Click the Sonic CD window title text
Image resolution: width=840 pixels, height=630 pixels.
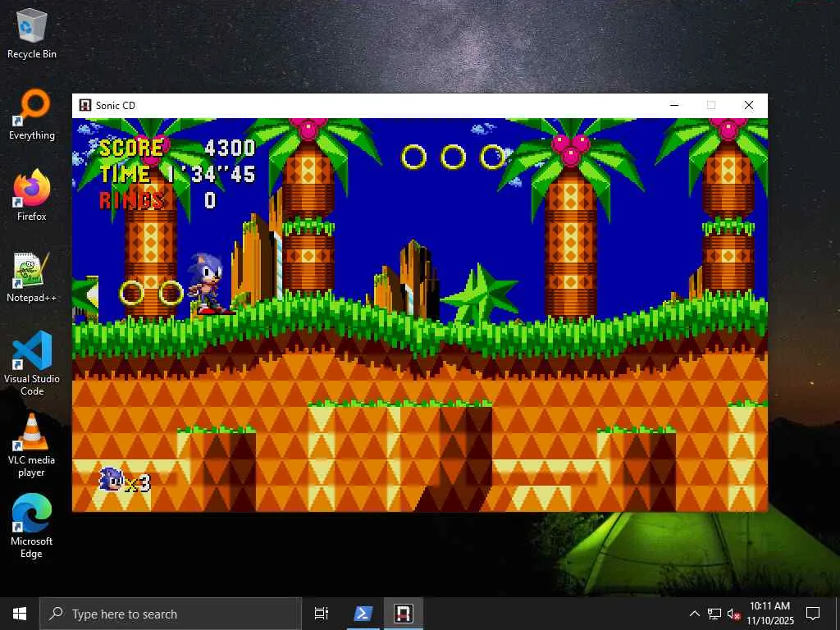point(115,106)
